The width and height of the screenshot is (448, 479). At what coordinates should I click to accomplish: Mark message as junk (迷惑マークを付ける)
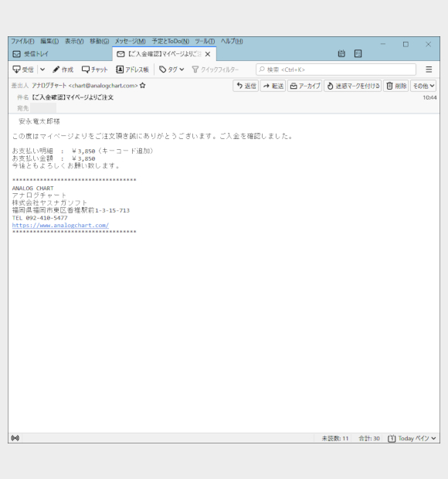353,87
